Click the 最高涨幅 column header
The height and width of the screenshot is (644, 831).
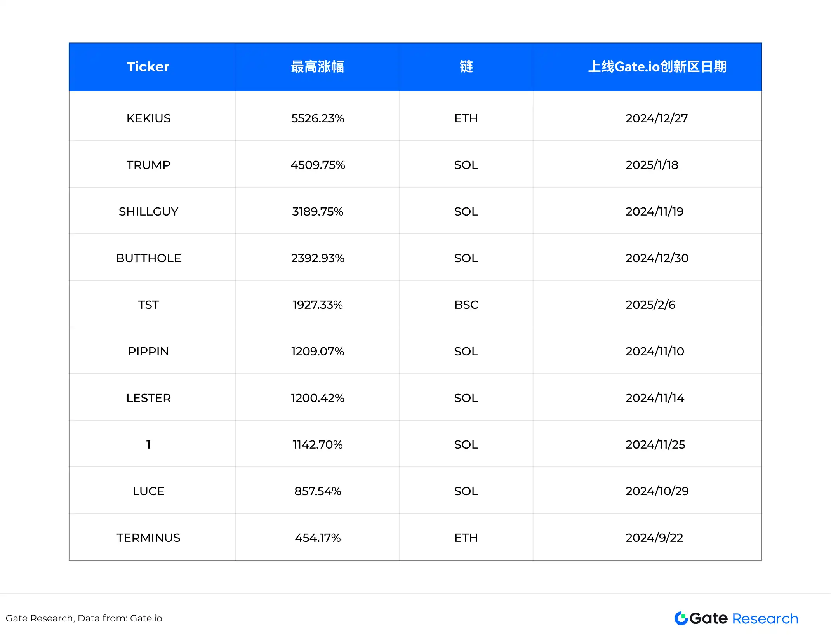point(317,67)
